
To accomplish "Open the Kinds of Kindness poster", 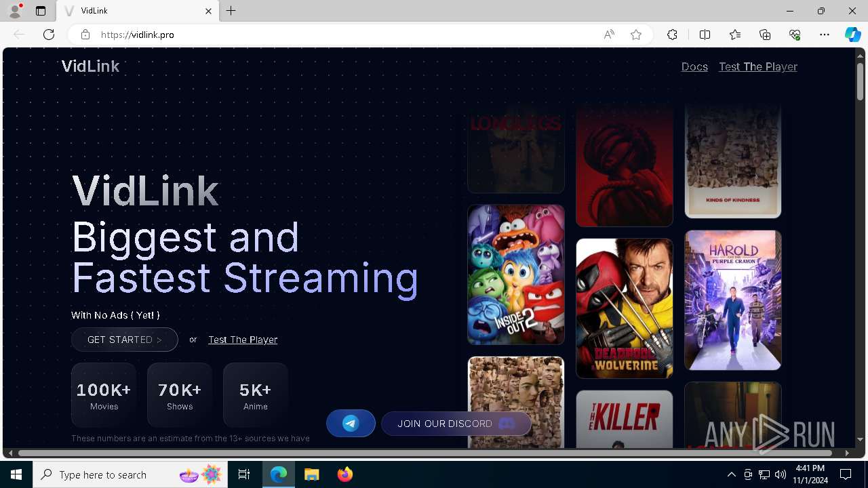I will pos(733,161).
